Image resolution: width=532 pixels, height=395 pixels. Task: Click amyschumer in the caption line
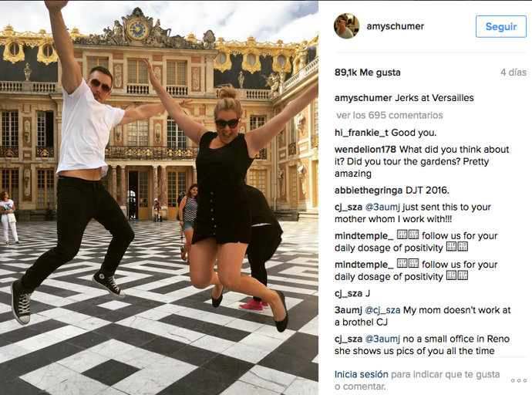coord(363,98)
